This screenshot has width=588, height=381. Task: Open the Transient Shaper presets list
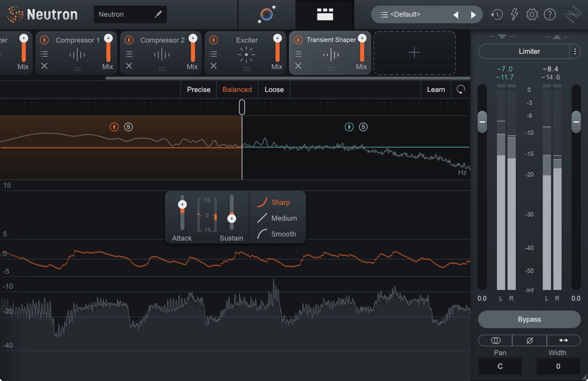(x=298, y=54)
